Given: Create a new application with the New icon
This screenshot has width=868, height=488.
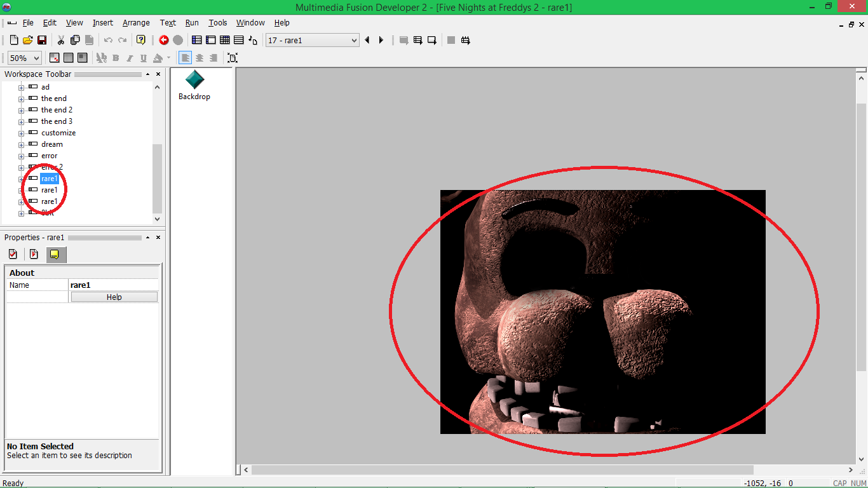Looking at the screenshot, I should coord(14,40).
